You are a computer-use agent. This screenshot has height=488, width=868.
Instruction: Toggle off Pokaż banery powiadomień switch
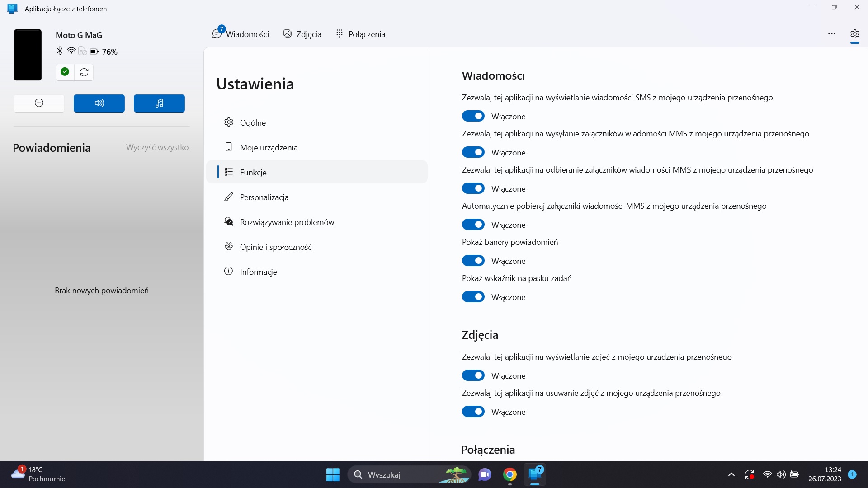tap(473, 261)
